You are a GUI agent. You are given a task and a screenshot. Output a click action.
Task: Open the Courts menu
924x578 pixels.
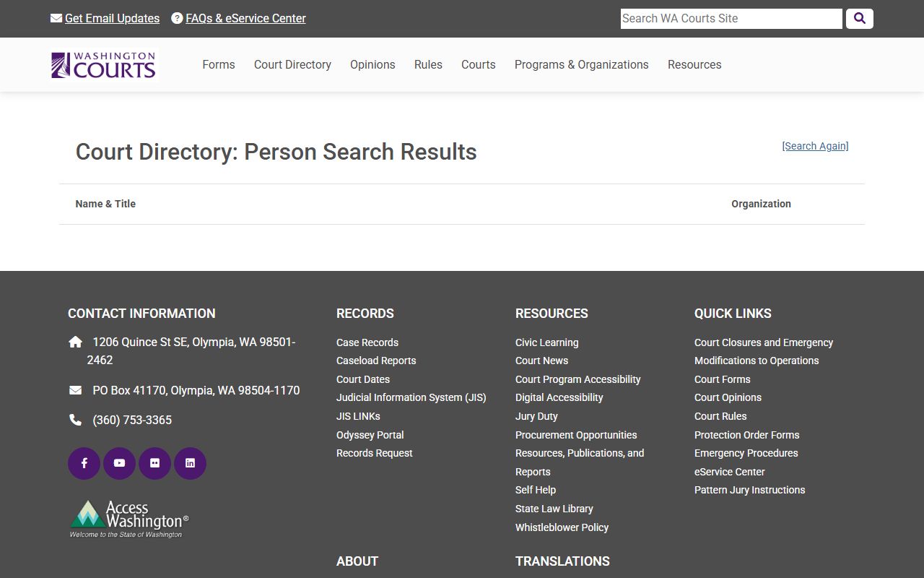(479, 64)
